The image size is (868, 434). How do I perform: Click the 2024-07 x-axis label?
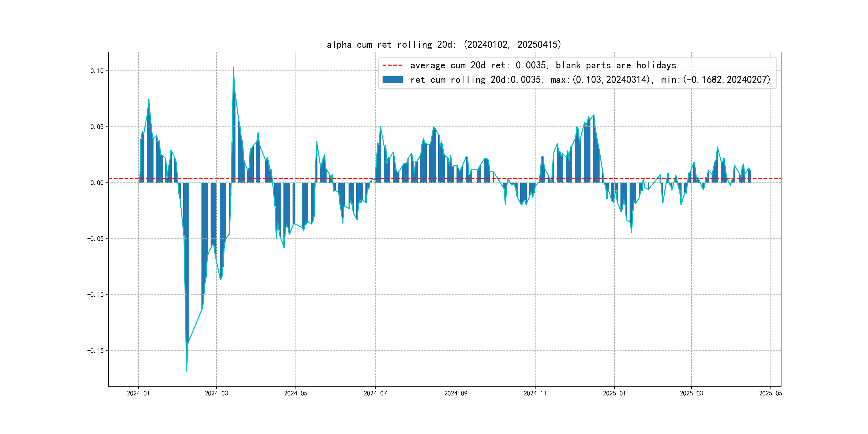[375, 393]
